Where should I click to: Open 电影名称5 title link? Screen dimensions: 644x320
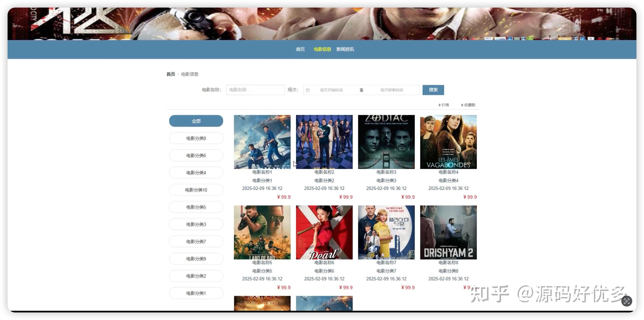[262, 263]
